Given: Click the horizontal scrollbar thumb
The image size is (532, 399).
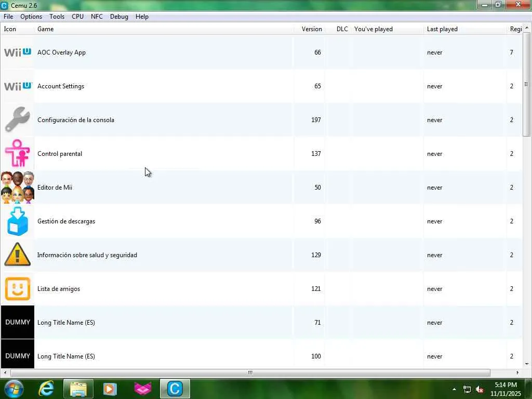Looking at the screenshot, I should 250,373.
